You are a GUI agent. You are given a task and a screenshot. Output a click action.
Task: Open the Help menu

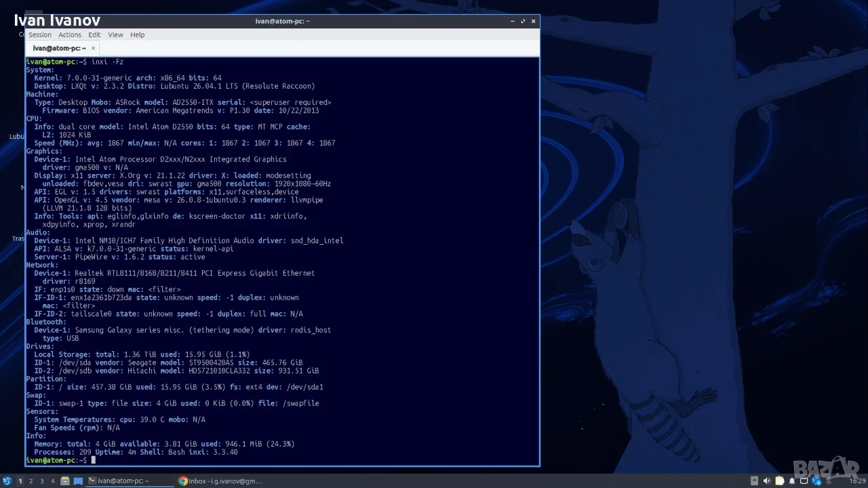138,35
